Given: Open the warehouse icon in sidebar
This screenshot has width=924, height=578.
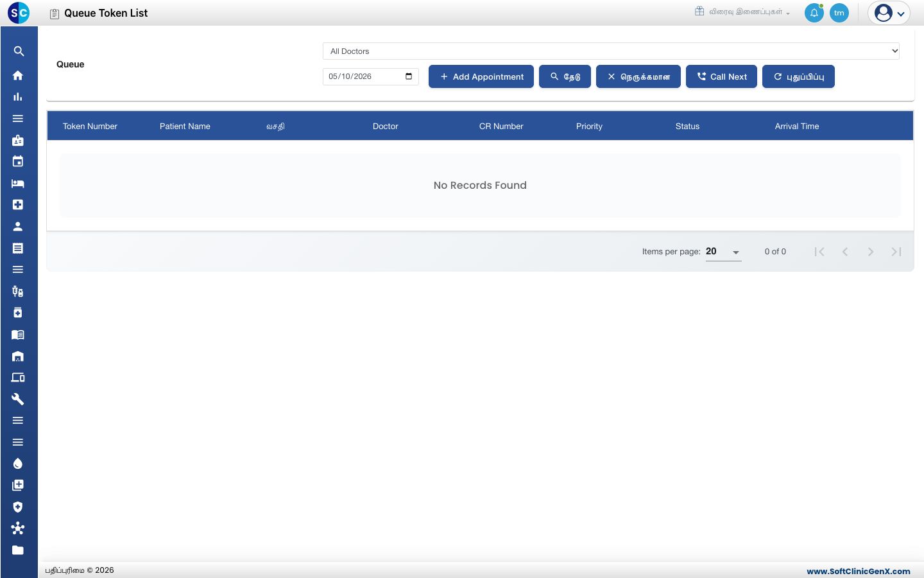Looking at the screenshot, I should (x=18, y=356).
